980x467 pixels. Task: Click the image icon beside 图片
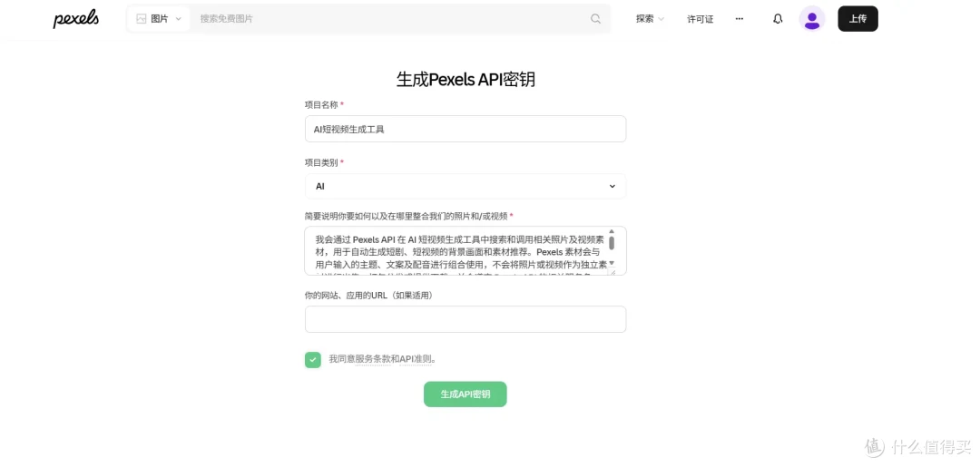142,19
